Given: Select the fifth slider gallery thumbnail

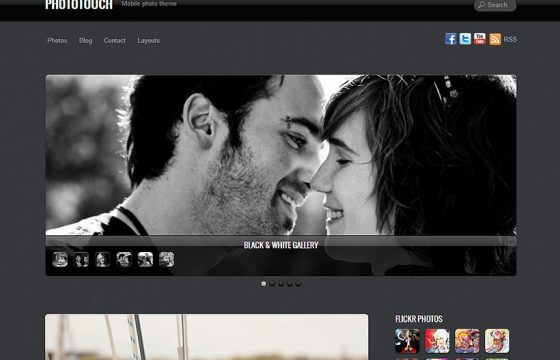Looking at the screenshot, I should pos(145,259).
